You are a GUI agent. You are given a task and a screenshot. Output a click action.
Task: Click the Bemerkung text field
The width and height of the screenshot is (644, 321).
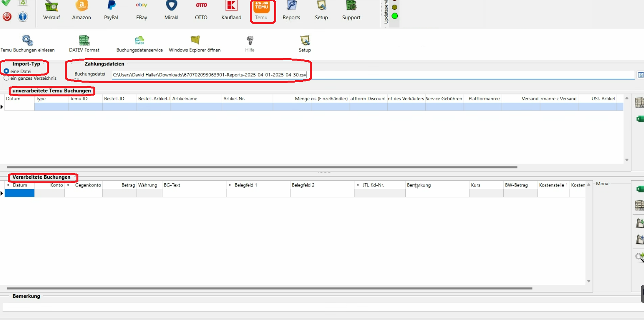point(315,307)
